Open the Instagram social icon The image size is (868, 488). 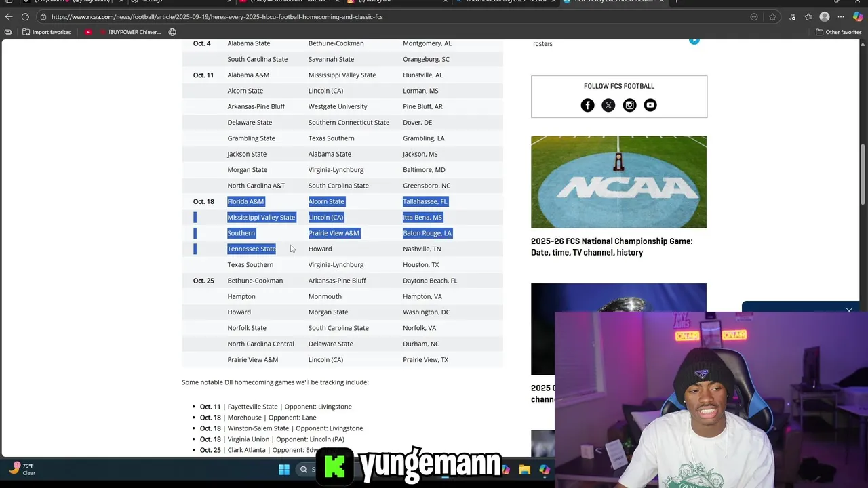tap(629, 105)
